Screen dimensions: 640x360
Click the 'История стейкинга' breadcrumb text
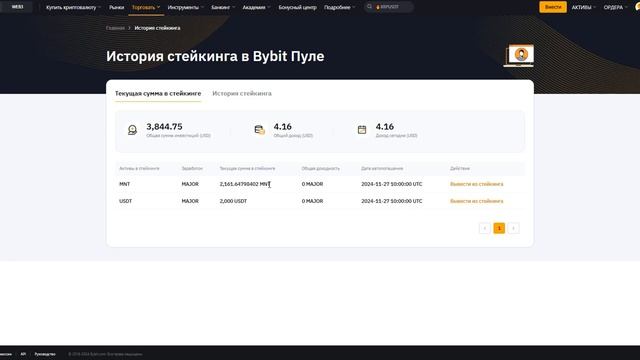pos(157,28)
